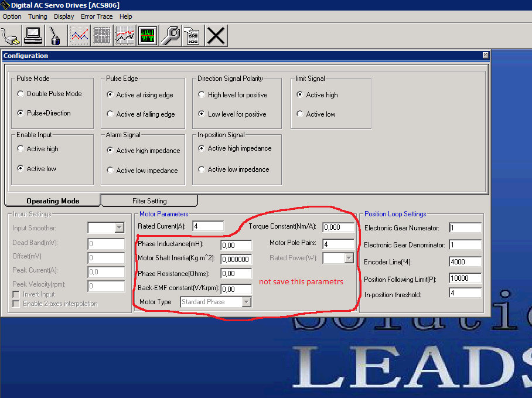Click the Phase Resistance(Ohms) field

click(x=236, y=274)
